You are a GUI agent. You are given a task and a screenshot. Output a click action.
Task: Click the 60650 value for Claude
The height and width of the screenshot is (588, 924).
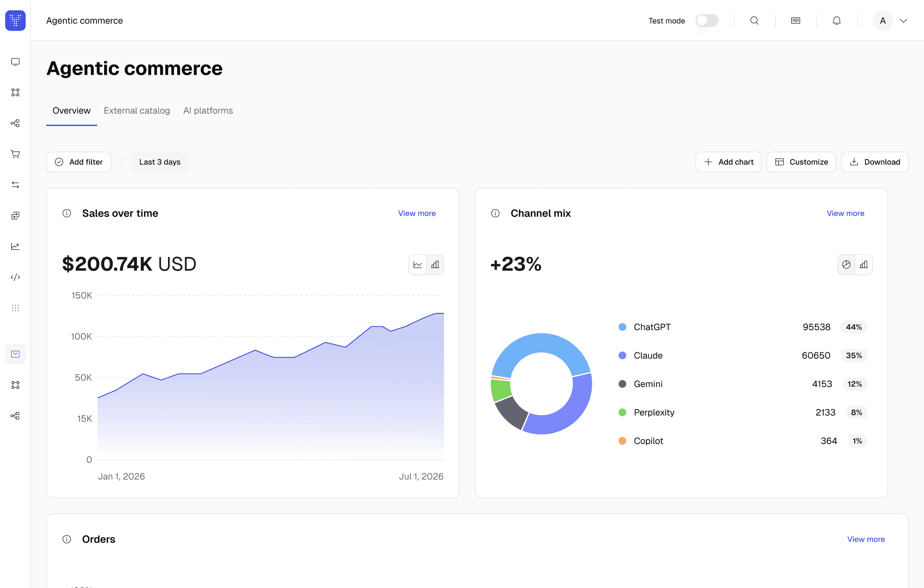pyautogui.click(x=816, y=356)
